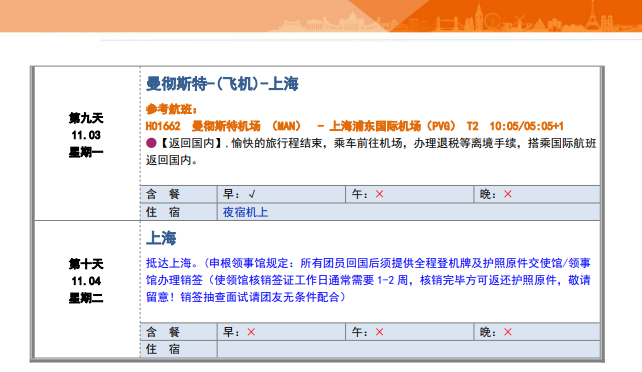Click the Eiffel Tower silhouette in the banner
642x372 pixels.
[x=593, y=15]
